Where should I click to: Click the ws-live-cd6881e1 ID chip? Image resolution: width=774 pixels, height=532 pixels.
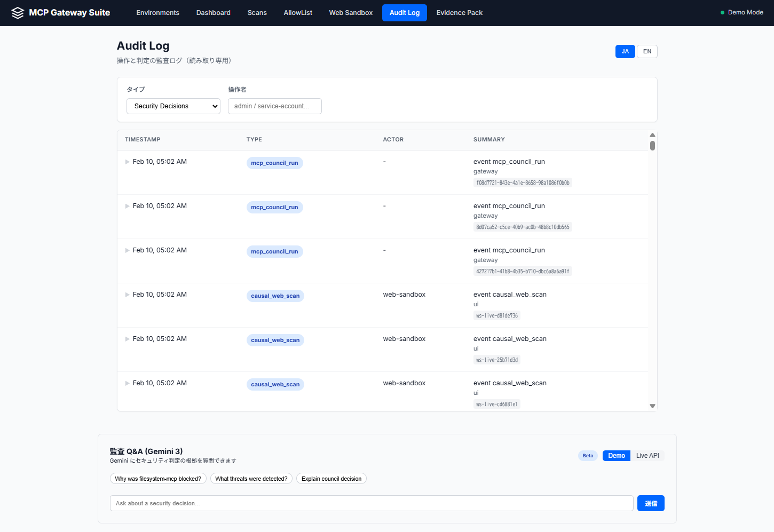pos(497,404)
